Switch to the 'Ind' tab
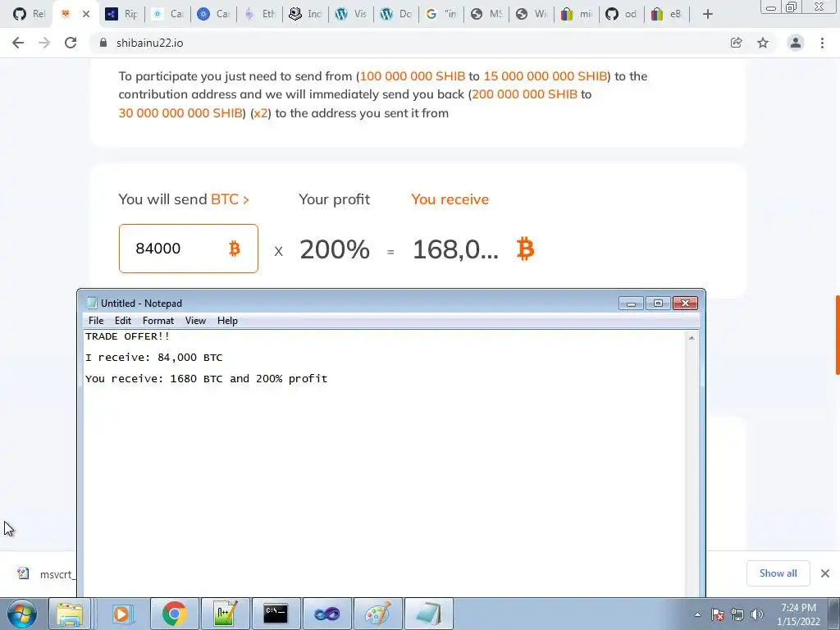The height and width of the screenshot is (630, 840). click(305, 15)
